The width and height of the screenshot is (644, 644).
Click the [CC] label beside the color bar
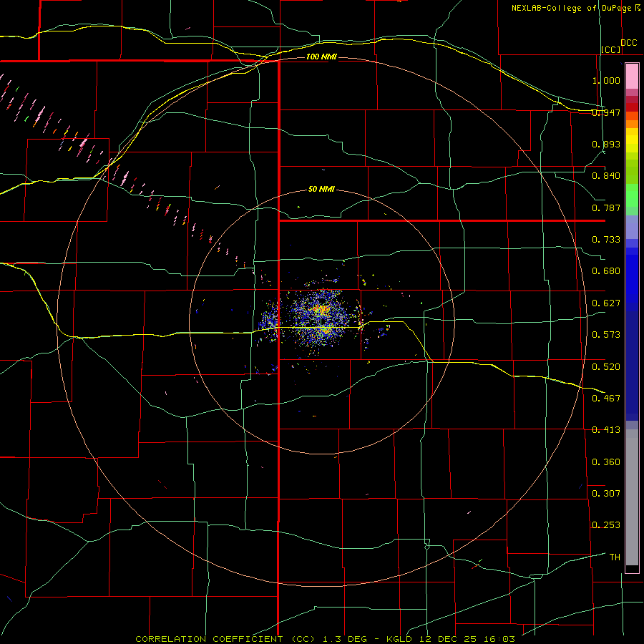pyautogui.click(x=610, y=49)
